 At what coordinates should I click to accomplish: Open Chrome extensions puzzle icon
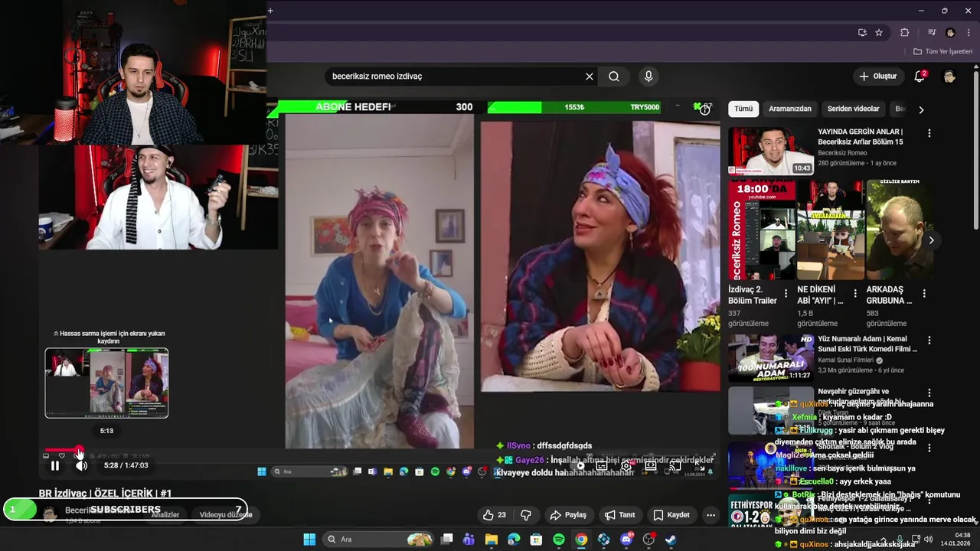click(x=904, y=32)
